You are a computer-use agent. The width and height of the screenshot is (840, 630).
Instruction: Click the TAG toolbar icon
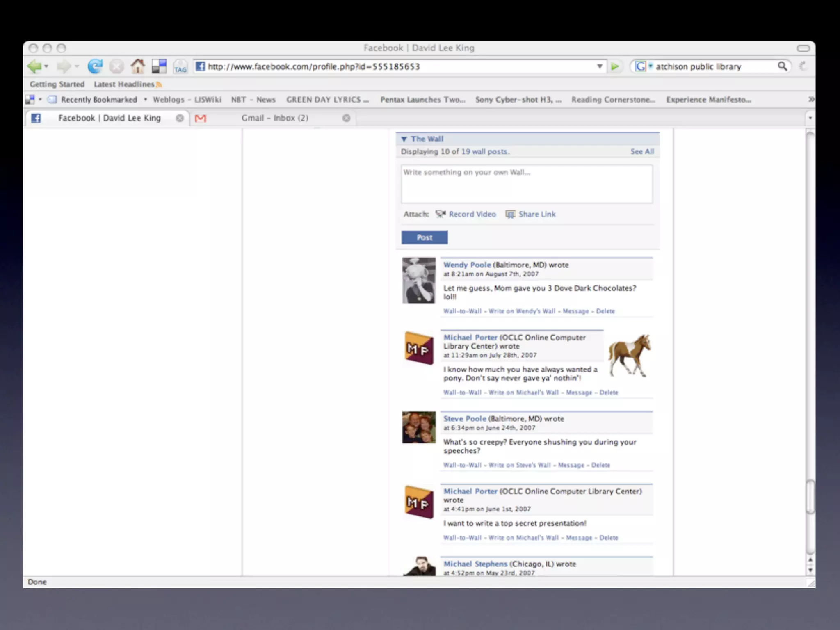click(180, 67)
